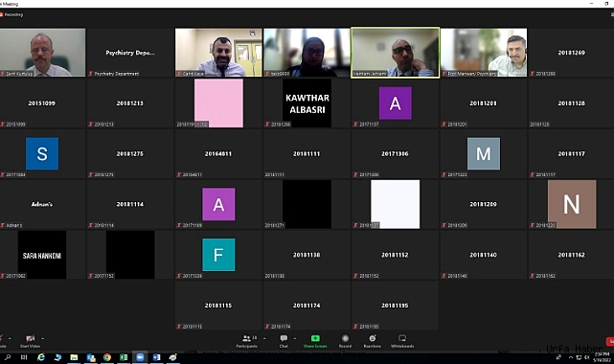Select the Psychiatry Department participant tile

(130, 53)
